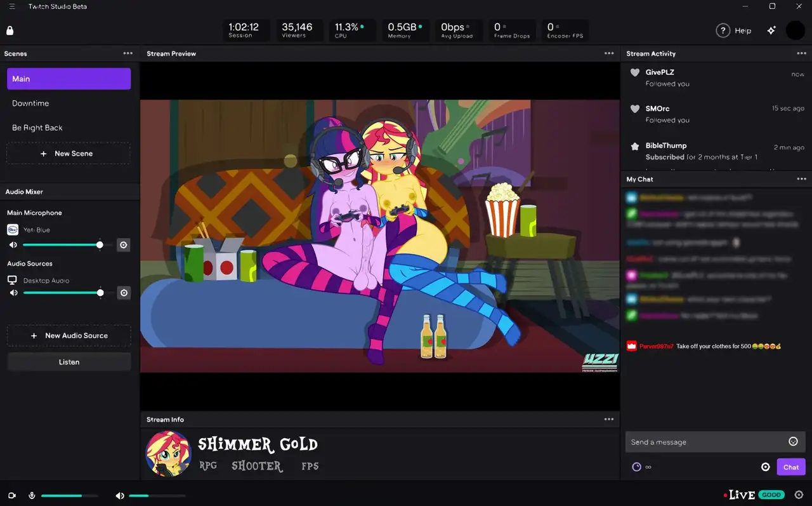This screenshot has height=506, width=812.
Task: Add a New Audio Source
Action: [69, 335]
